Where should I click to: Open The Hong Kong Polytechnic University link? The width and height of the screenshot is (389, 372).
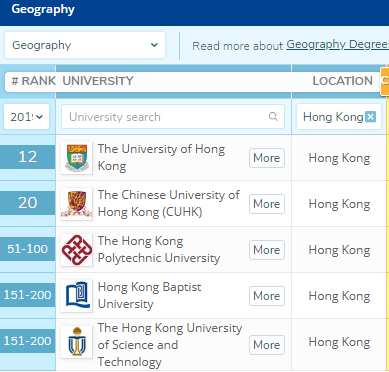click(x=159, y=249)
